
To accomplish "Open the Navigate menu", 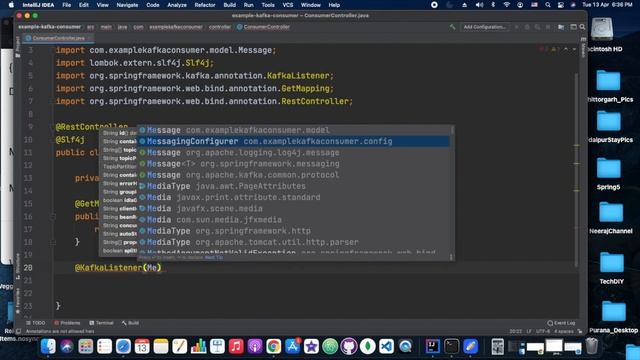I will (127, 5).
